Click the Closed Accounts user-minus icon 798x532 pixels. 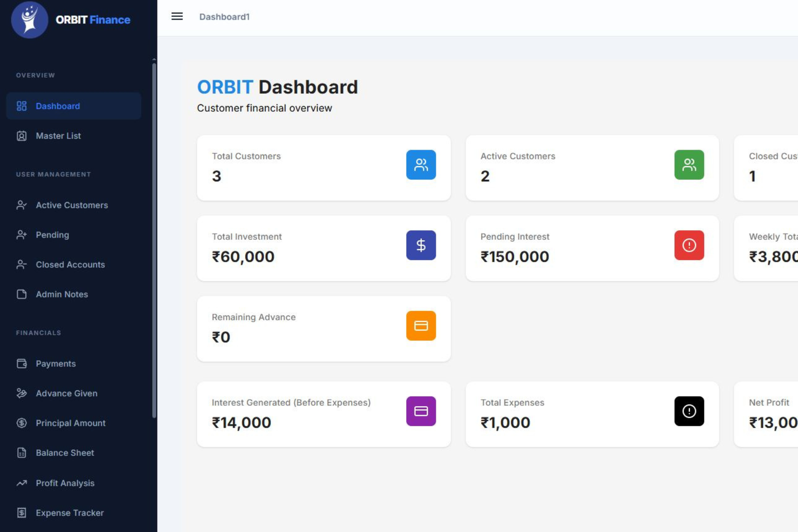(21, 264)
